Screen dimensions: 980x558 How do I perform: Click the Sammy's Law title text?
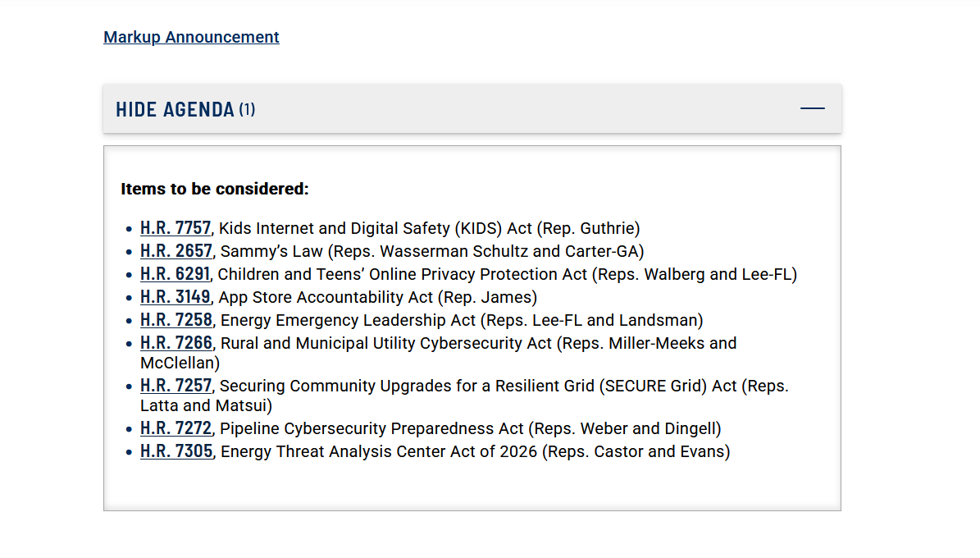click(271, 251)
